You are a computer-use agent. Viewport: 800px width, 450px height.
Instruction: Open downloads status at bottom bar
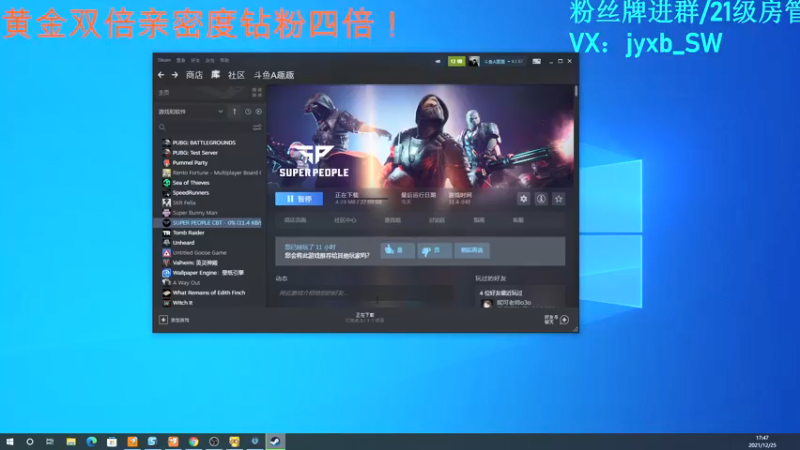coord(365,317)
